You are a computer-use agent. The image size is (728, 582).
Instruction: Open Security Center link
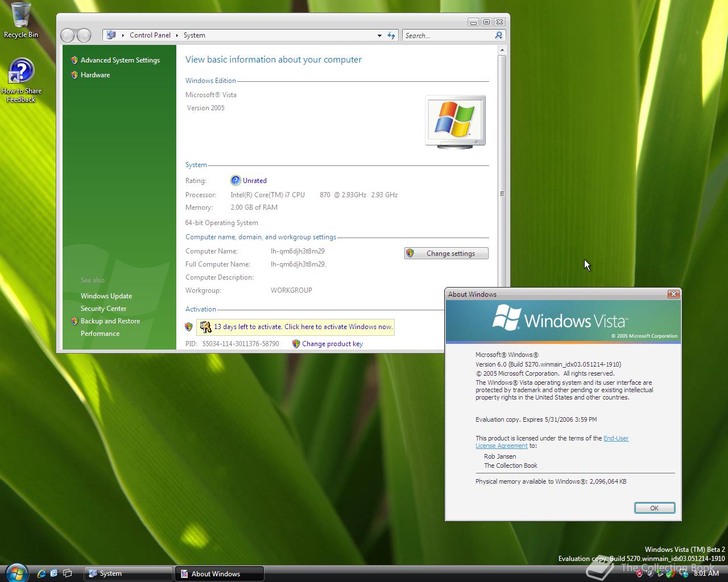click(x=104, y=309)
